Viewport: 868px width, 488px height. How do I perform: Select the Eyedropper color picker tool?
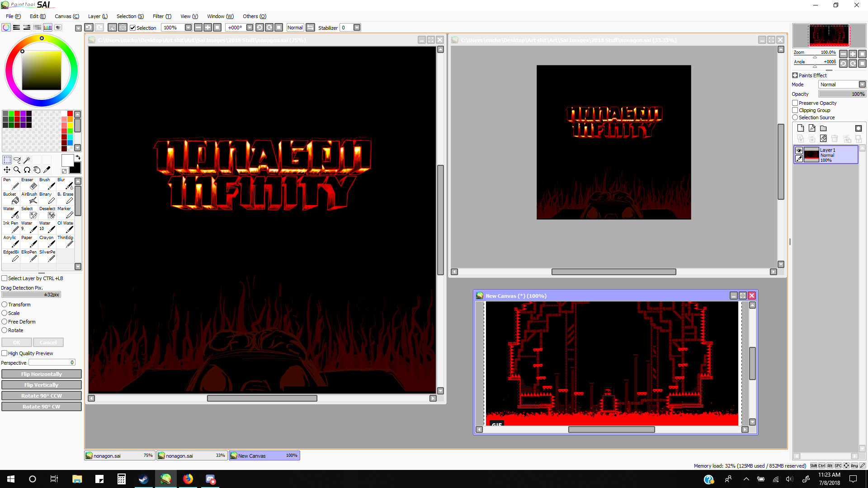pyautogui.click(x=47, y=170)
